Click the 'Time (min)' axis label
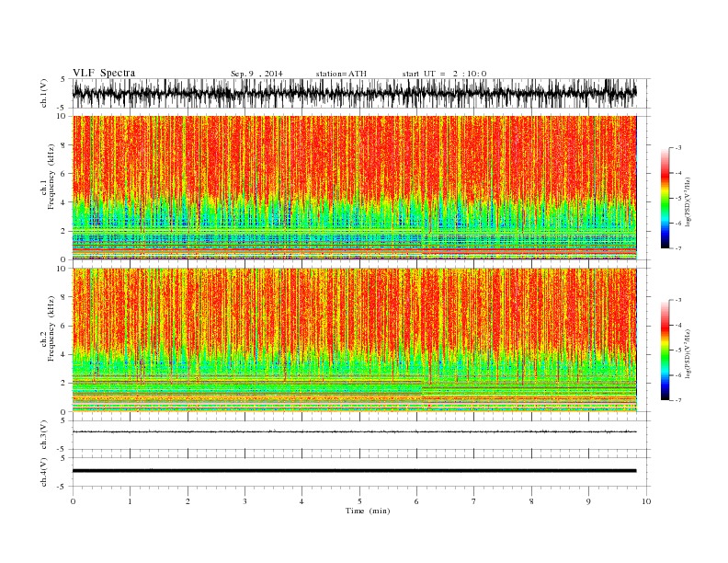The height and width of the screenshot is (563, 728). (368, 511)
